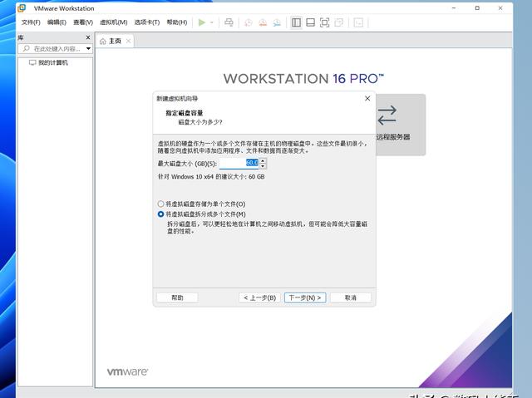Click the 取消 button in wizard

pyautogui.click(x=351, y=297)
